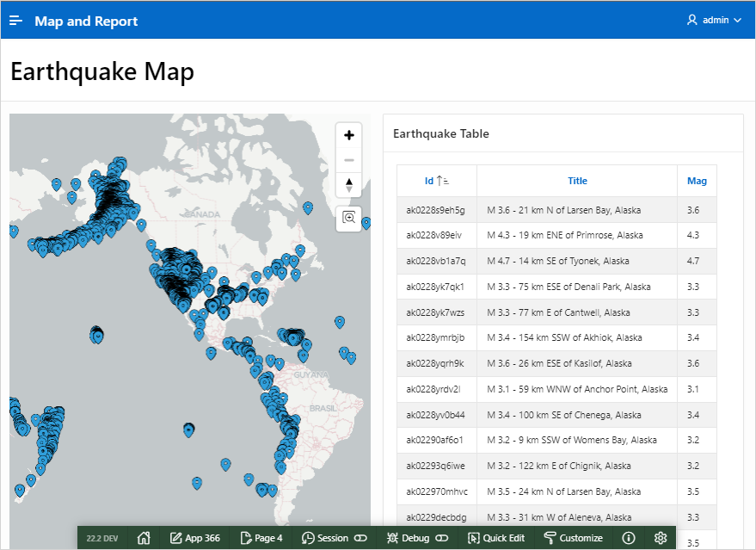Click the Customize paint roller button

pyautogui.click(x=574, y=538)
